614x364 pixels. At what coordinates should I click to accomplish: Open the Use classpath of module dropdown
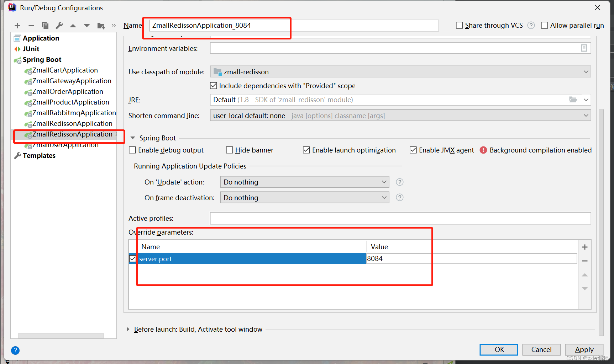400,72
